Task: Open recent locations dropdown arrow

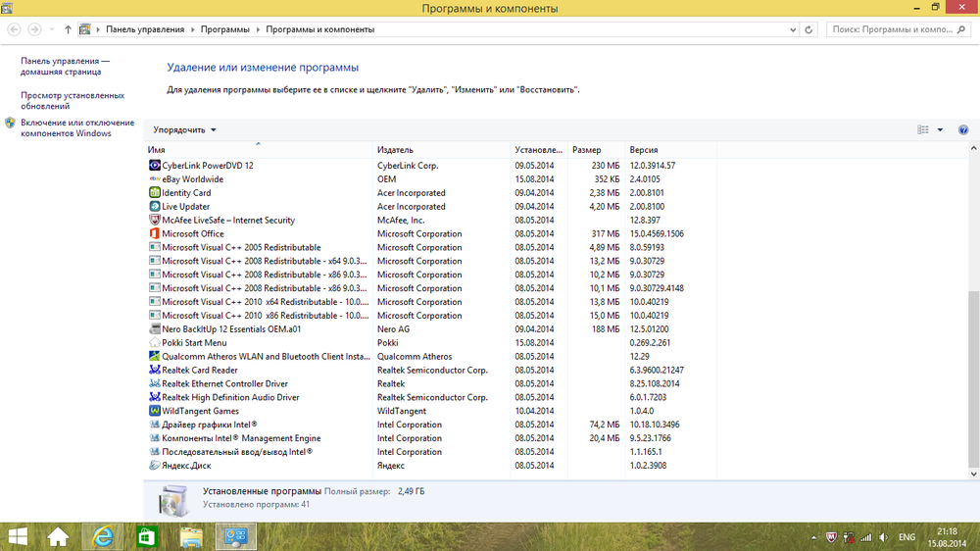Action: pos(52,29)
